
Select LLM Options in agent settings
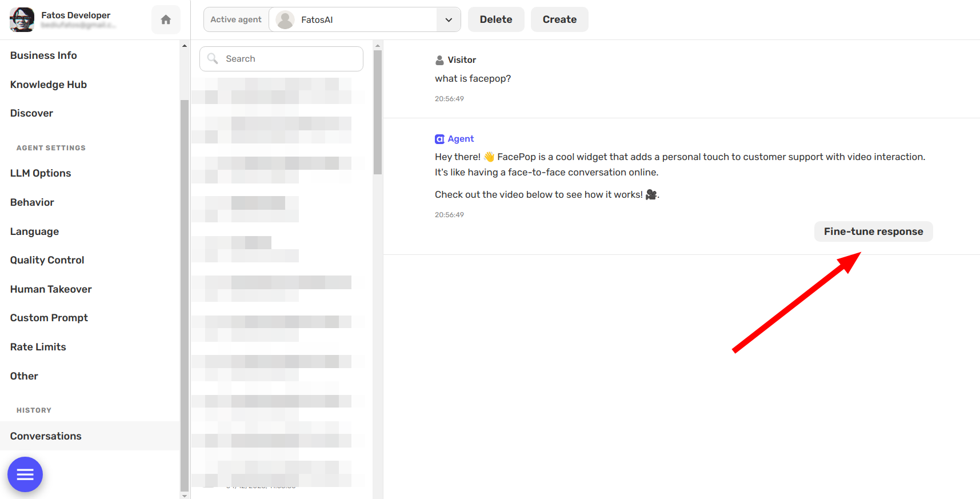click(41, 173)
